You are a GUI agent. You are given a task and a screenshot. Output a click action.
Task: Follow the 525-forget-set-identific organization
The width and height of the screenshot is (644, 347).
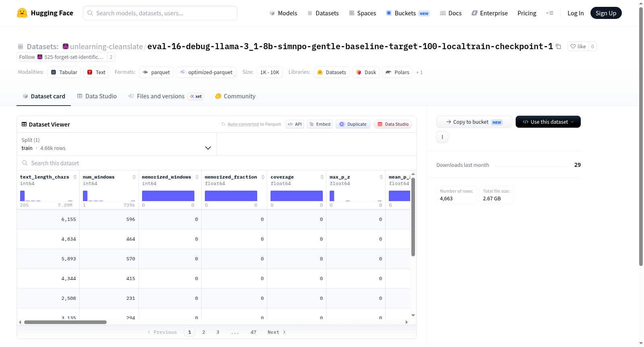tap(62, 57)
